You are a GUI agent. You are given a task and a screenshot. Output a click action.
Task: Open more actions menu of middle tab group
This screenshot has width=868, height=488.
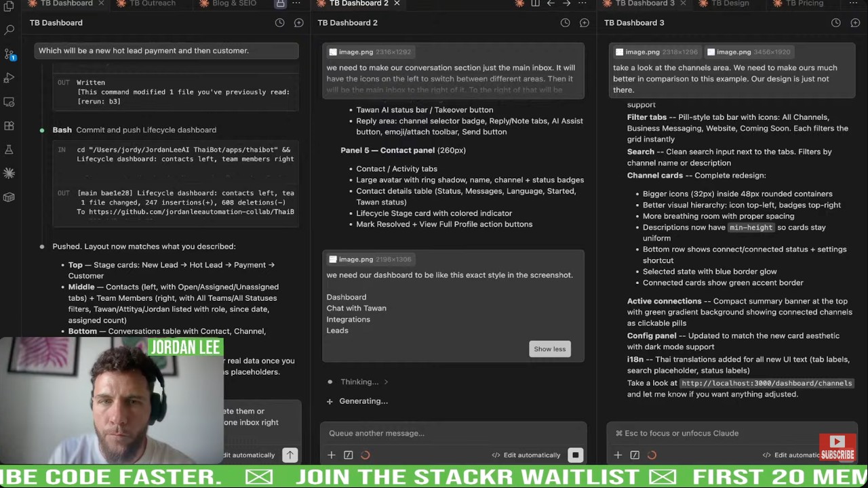click(582, 3)
